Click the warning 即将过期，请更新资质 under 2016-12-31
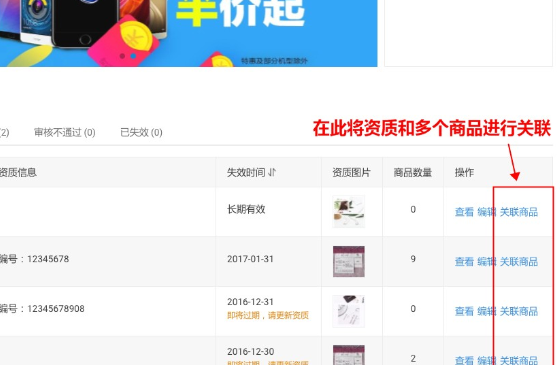 268,315
